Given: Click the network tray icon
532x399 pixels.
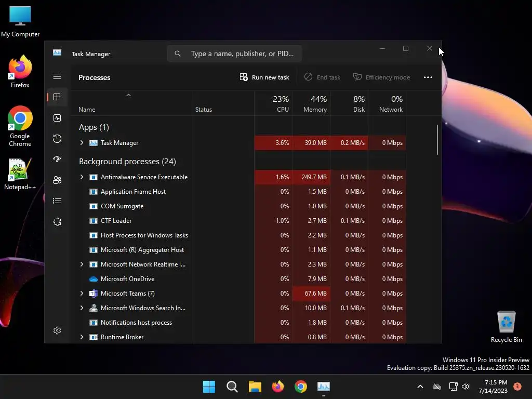Looking at the screenshot, I should (453, 387).
